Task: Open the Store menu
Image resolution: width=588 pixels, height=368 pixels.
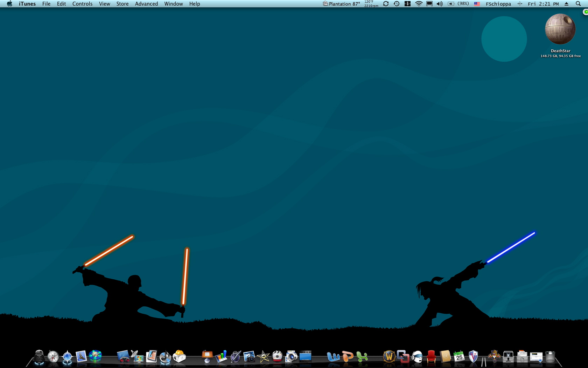Action: coord(122,4)
